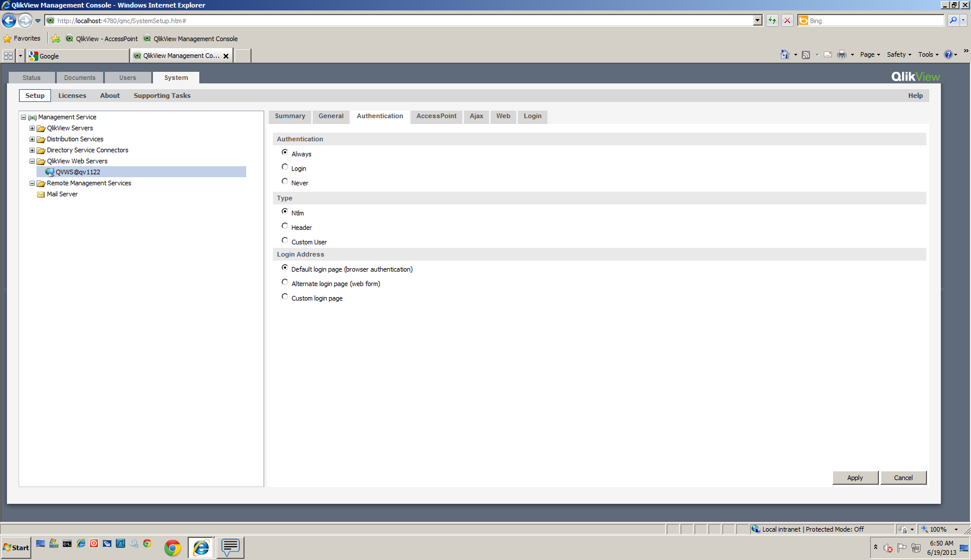Click the blue Help question mark icon
971x560 pixels.
click(948, 54)
